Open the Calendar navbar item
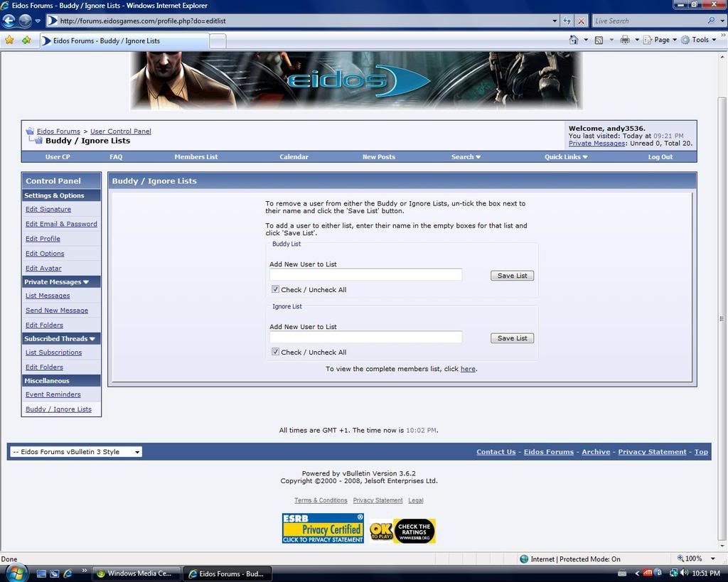Image resolution: width=728 pixels, height=582 pixels. pyautogui.click(x=294, y=157)
